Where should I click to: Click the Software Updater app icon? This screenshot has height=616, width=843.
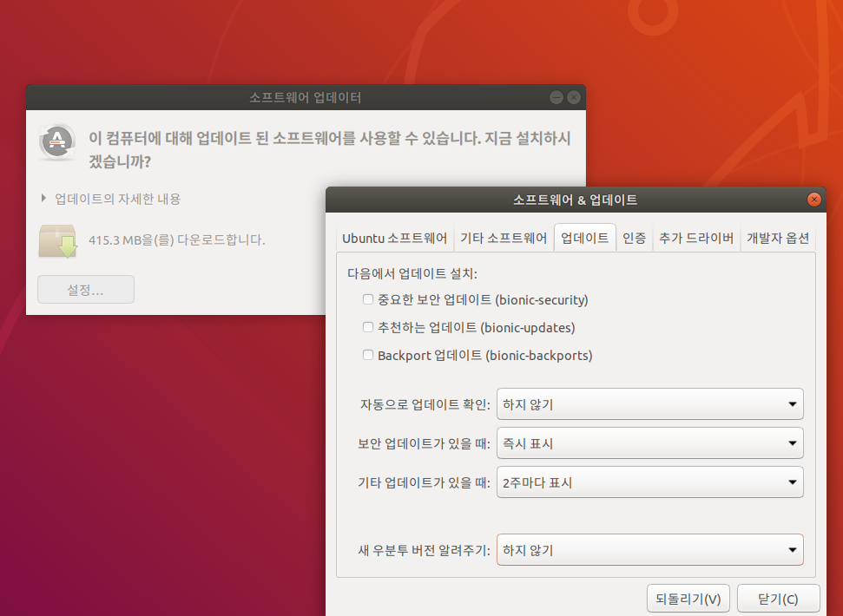[57, 141]
